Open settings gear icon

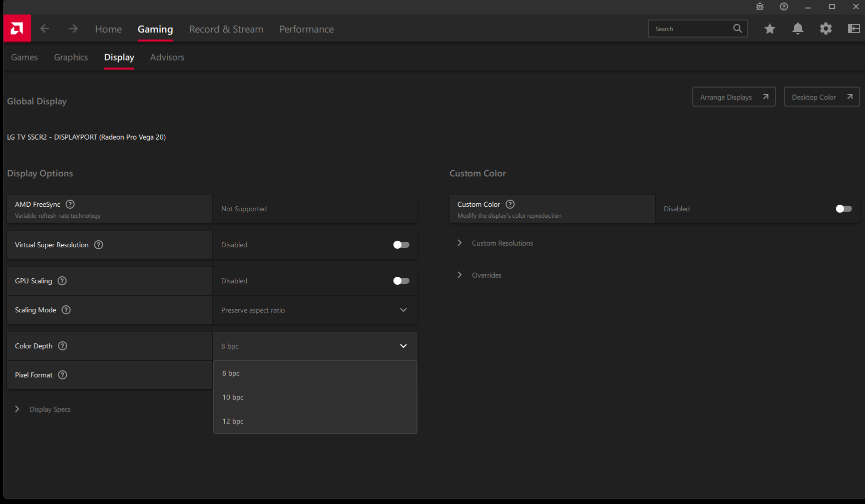tap(825, 29)
